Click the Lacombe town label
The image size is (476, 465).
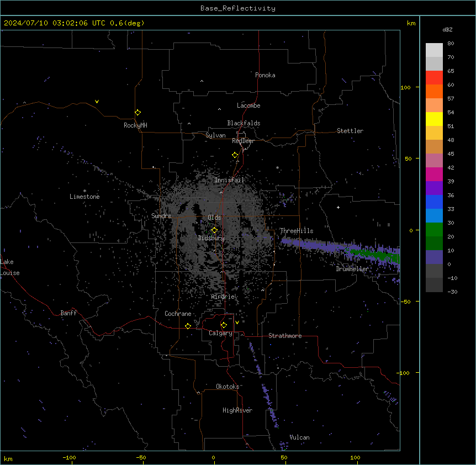coord(248,105)
